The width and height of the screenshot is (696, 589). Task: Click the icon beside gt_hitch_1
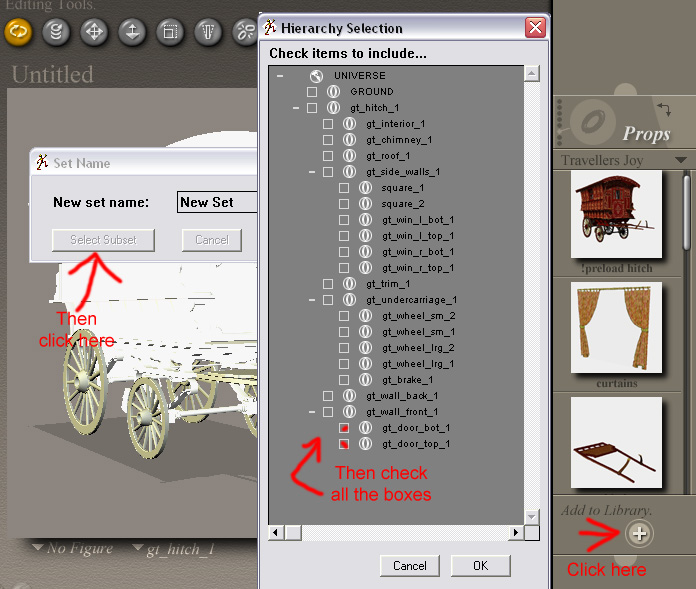point(333,108)
